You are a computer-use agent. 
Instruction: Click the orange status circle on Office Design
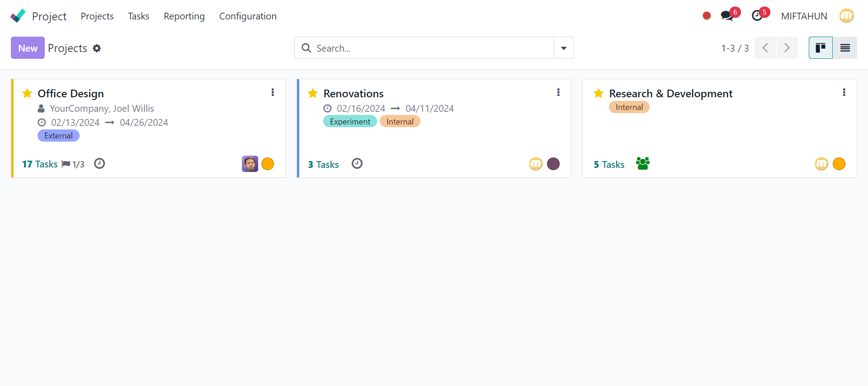(268, 164)
